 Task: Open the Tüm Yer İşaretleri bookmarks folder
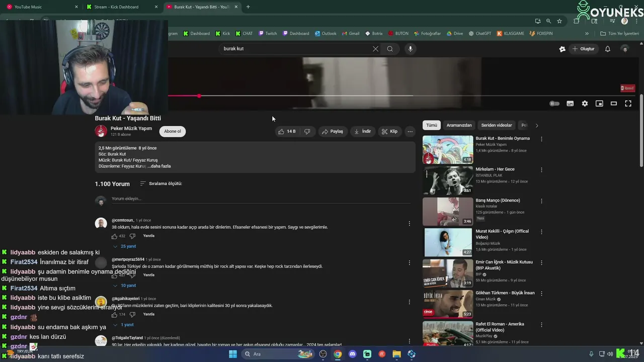[x=620, y=34]
